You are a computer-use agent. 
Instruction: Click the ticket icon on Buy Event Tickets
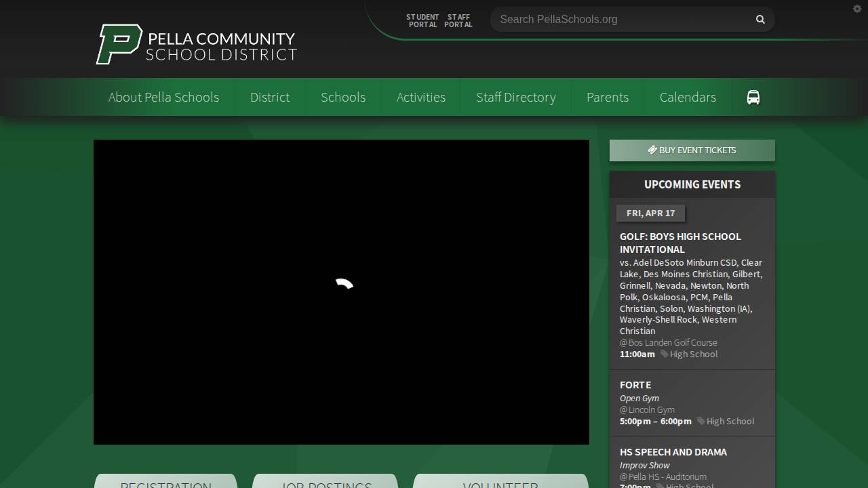tap(652, 150)
